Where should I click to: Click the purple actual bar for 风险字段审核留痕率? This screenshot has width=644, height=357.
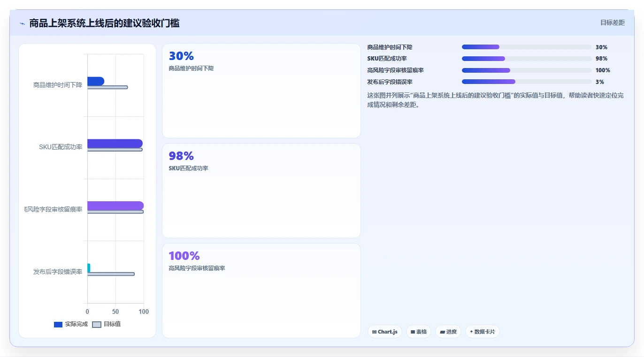coord(115,205)
